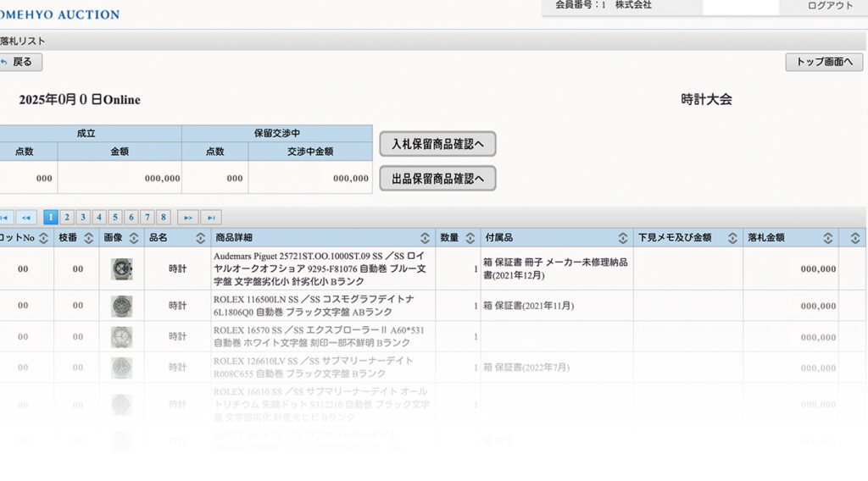Screen dimensions: 868x481
Task: Go to the next page arrow
Action: tap(187, 217)
